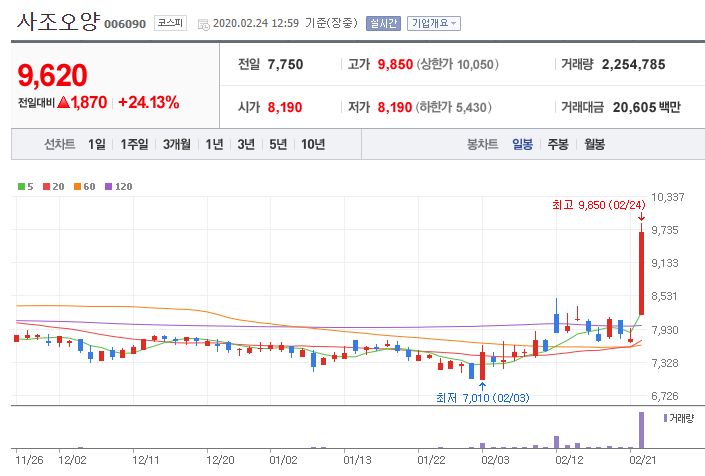Viewport: 705px width, 476px height.
Task: Click the 하한가 5,430 text
Action: click(x=453, y=107)
